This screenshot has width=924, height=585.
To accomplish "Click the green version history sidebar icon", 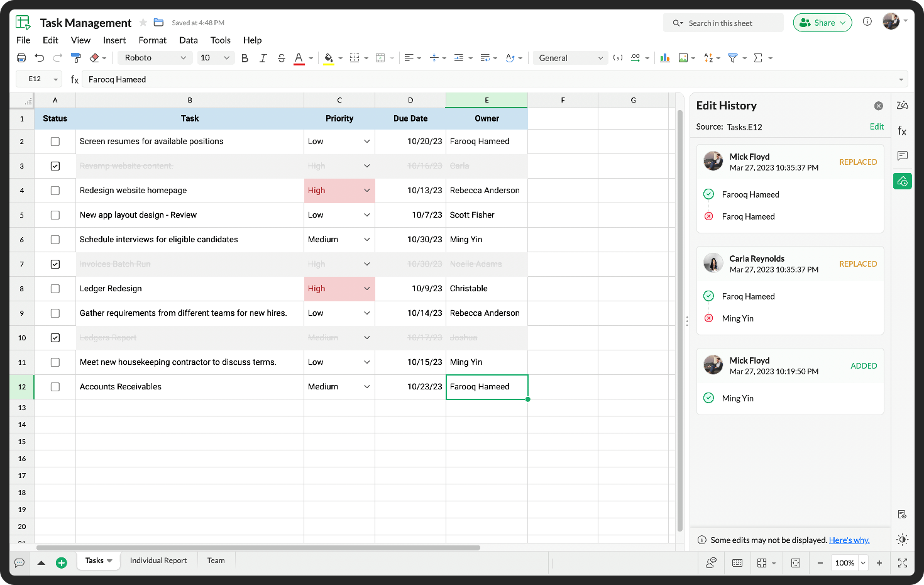I will [903, 181].
